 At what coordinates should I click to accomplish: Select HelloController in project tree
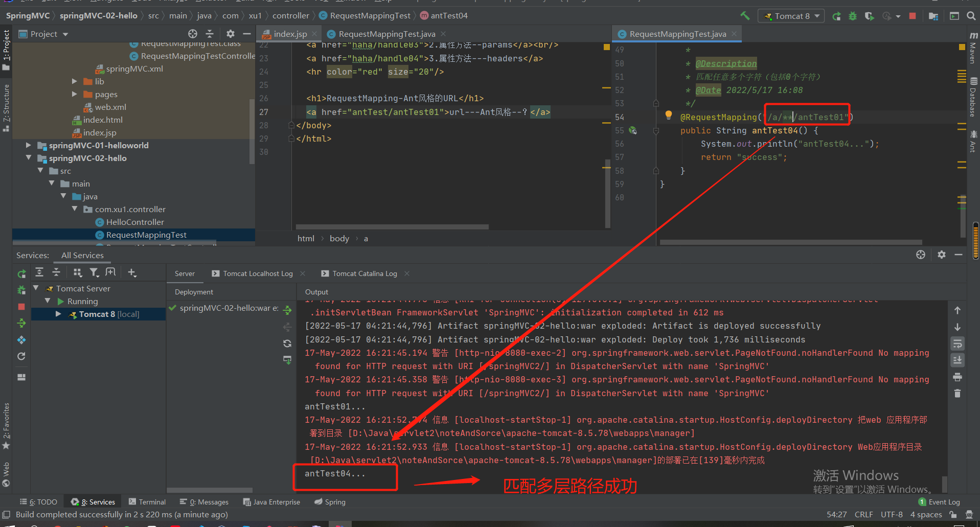(135, 222)
